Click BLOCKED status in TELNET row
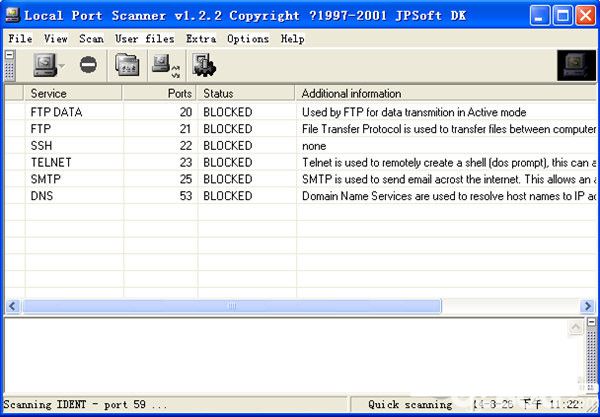600x417 pixels. (x=228, y=163)
